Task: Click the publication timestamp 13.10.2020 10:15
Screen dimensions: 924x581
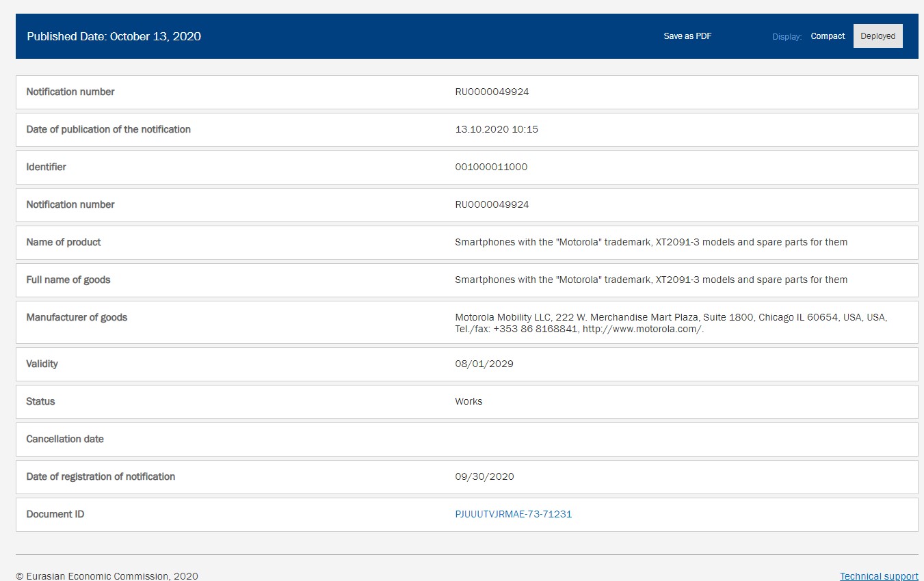Action: pyautogui.click(x=497, y=129)
